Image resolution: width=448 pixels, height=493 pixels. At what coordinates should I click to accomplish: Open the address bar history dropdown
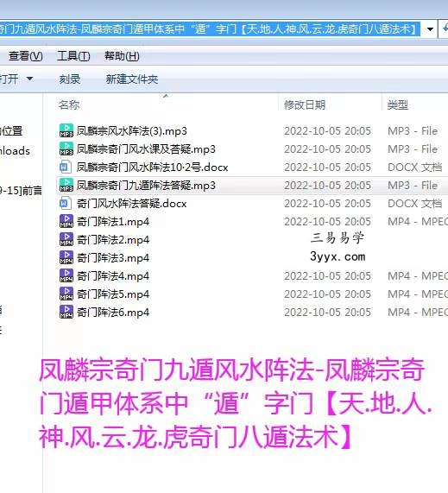tap(430, 29)
